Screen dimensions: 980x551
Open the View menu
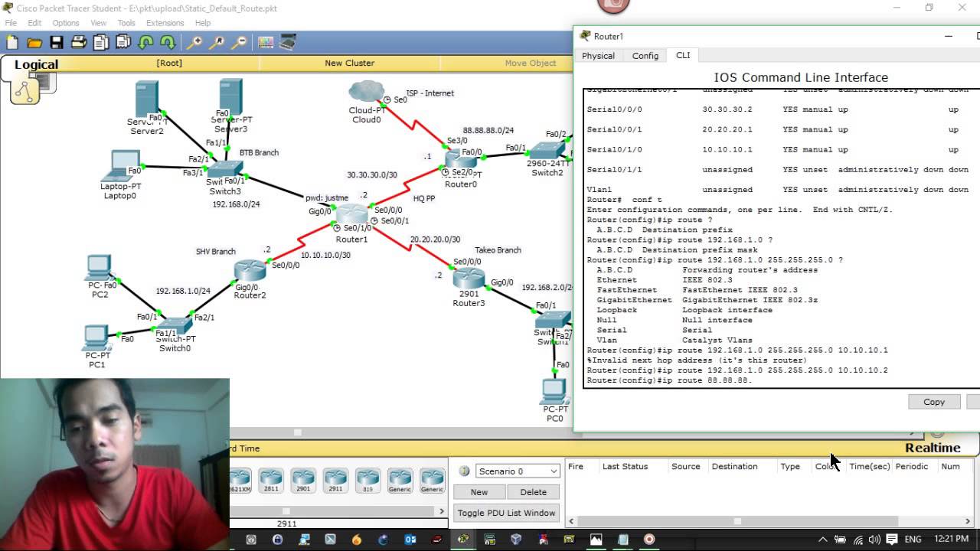[99, 23]
